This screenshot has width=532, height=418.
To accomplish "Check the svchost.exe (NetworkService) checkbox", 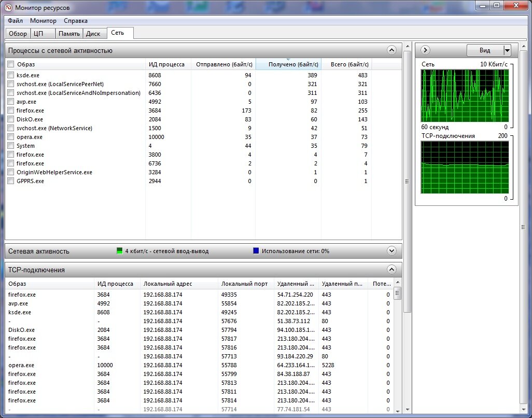I will pyautogui.click(x=11, y=128).
